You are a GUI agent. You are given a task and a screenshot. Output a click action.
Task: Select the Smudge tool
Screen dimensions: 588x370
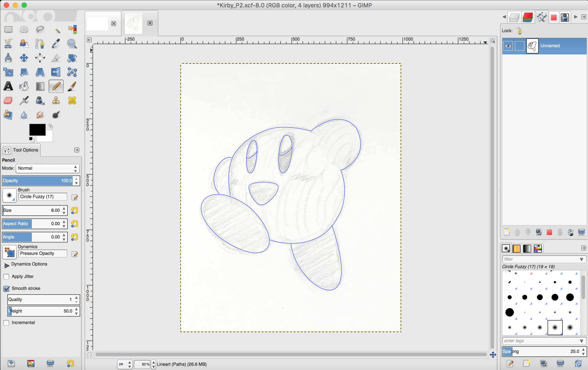pos(40,115)
